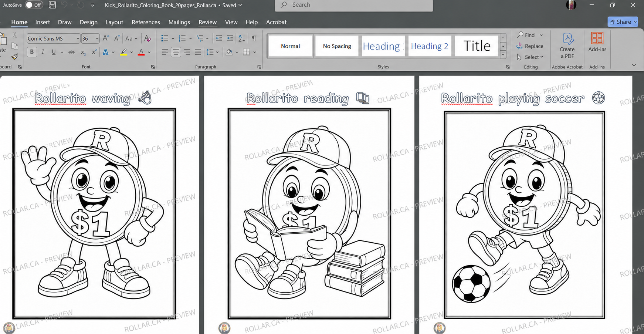Open the Select dropdown
Image resolution: width=644 pixels, height=334 pixels.
[x=530, y=57]
